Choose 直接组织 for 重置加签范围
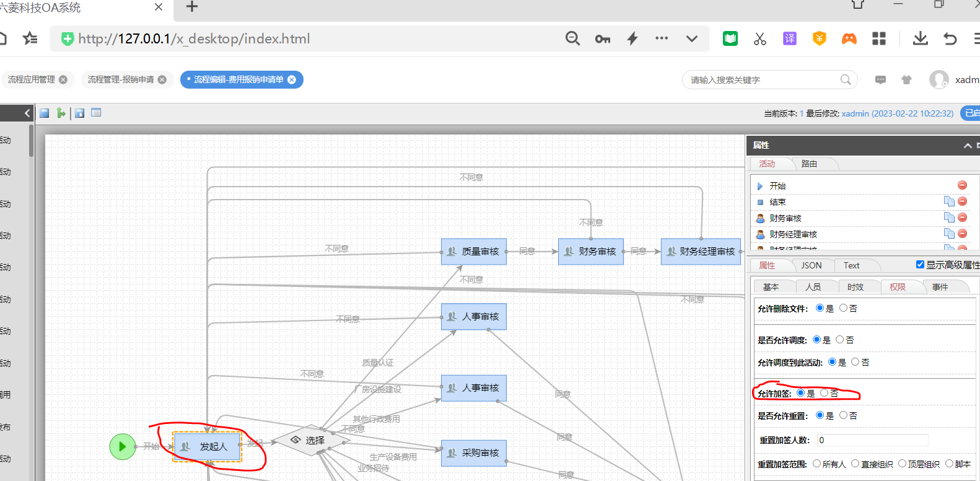The width and height of the screenshot is (980, 481). click(855, 464)
